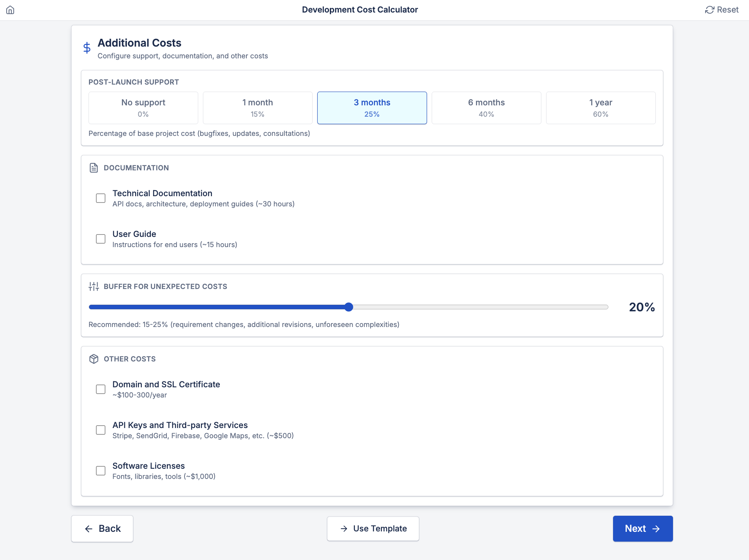Screen dimensions: 749x560
Task: Choose 1 month post-launch support
Action: 257,108
